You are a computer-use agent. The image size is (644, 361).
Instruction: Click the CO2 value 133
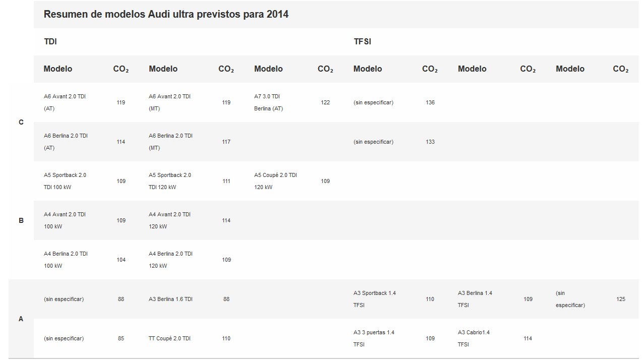430,142
